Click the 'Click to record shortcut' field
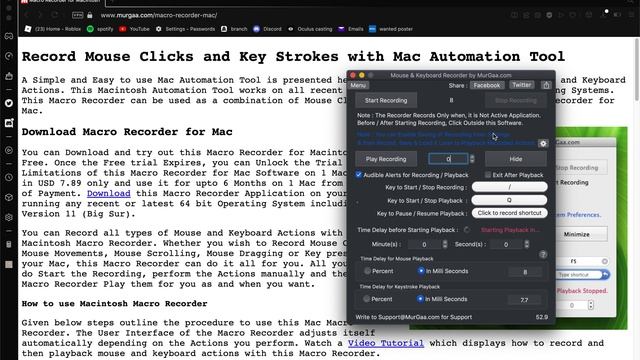This screenshot has width=640, height=360. (x=509, y=213)
